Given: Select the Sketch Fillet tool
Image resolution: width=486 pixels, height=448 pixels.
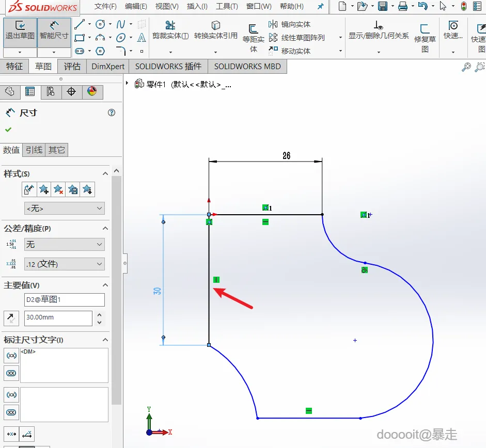Looking at the screenshot, I should (120, 51).
